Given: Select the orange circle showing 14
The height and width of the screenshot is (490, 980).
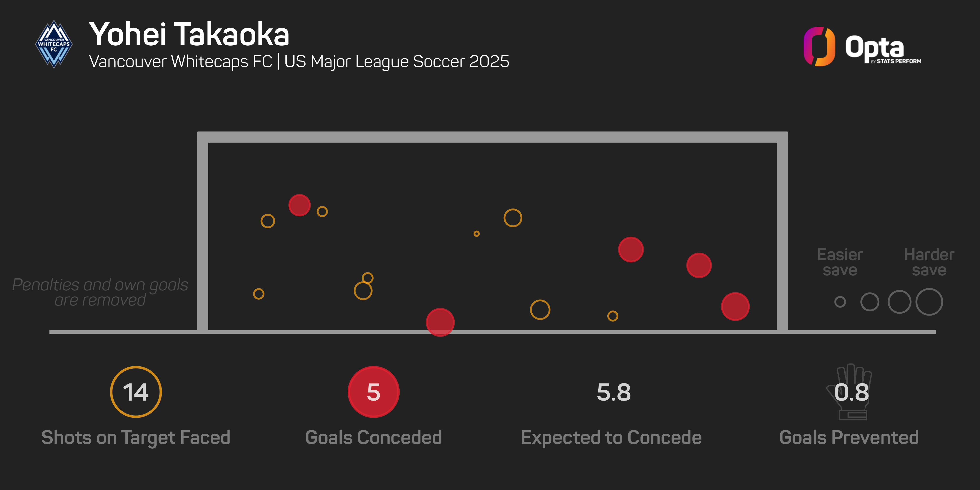Looking at the screenshot, I should point(136,392).
